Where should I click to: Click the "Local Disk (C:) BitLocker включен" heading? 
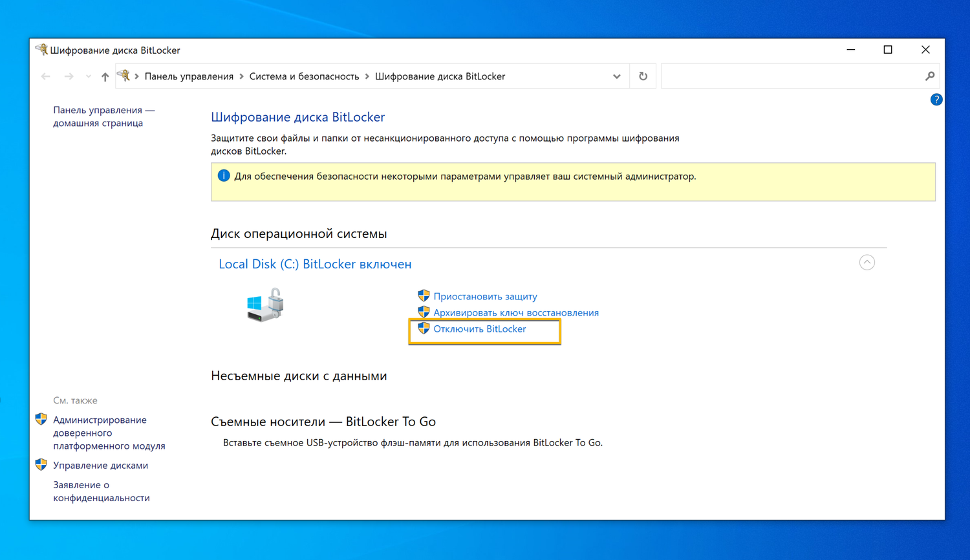click(315, 264)
